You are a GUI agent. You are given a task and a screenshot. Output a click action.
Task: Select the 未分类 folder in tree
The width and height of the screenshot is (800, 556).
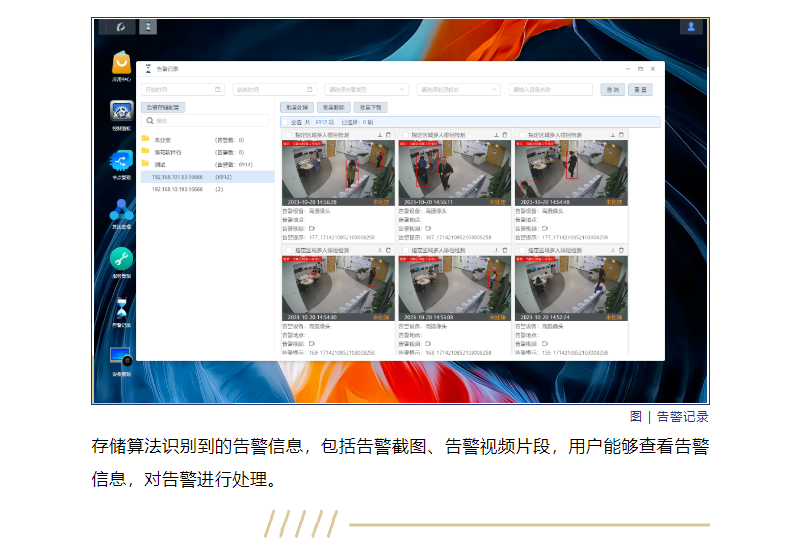(x=163, y=139)
